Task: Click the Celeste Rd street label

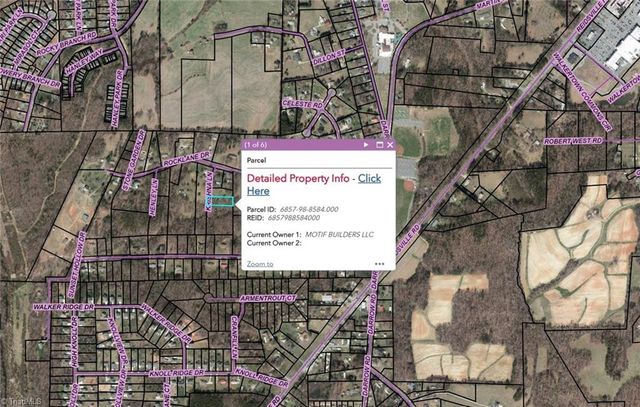Action: (x=302, y=105)
